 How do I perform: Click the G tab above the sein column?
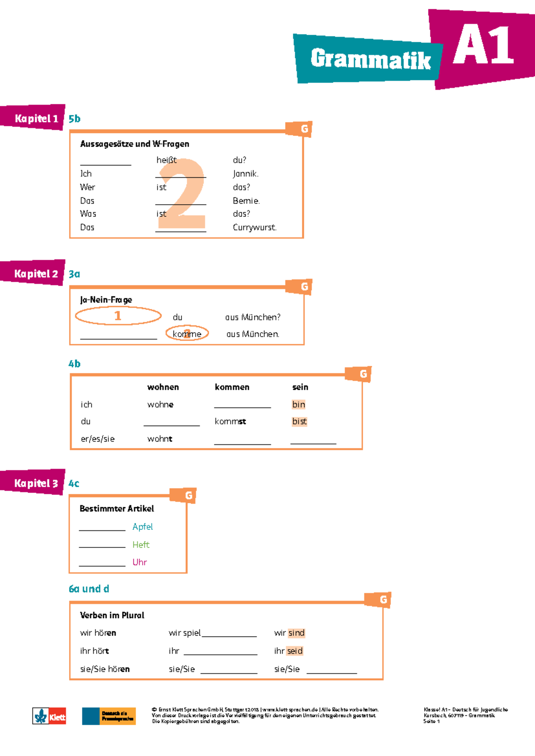coord(363,374)
